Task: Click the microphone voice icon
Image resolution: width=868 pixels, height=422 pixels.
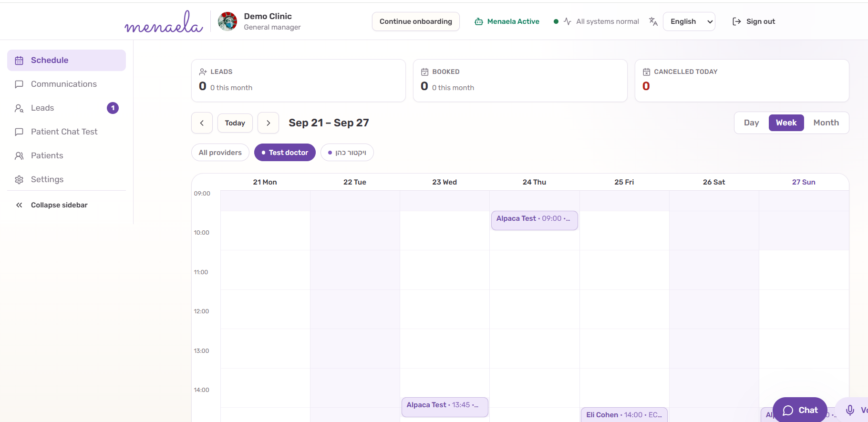Action: pos(850,410)
